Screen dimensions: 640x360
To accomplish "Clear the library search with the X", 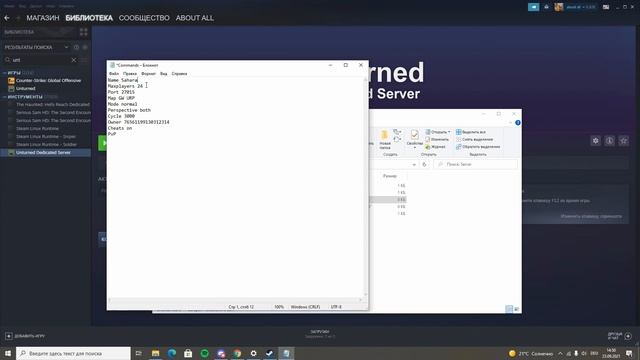I will (x=74, y=60).
